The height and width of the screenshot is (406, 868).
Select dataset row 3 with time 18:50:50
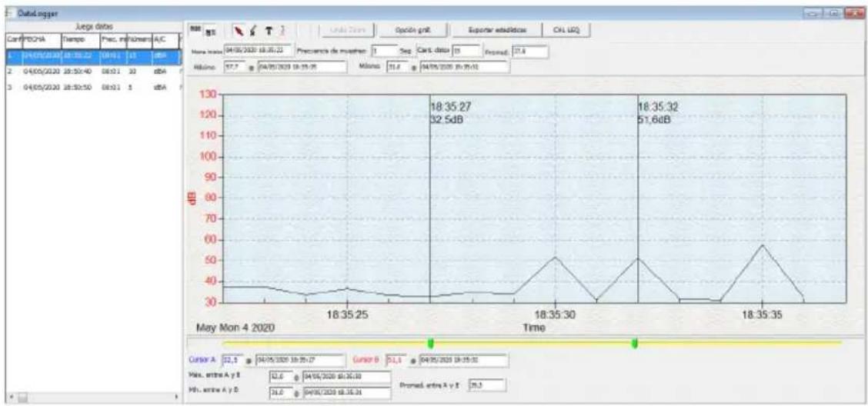tap(93, 88)
